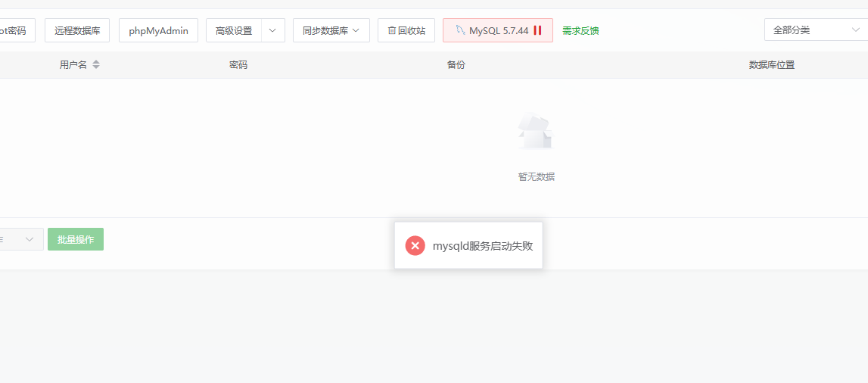Launch phpMyAdmin
The height and width of the screenshot is (383, 868).
158,30
